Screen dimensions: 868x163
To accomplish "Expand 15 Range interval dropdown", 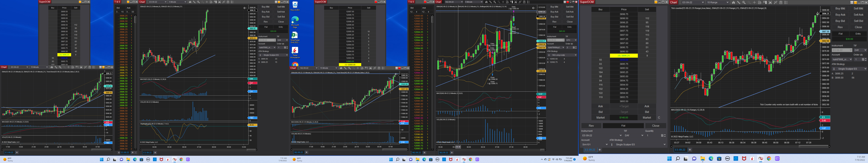I will (x=728, y=2).
